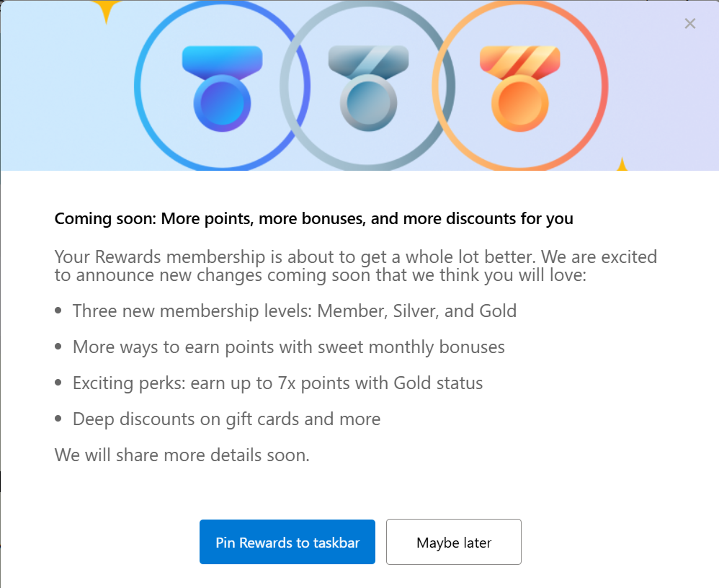Image resolution: width=719 pixels, height=588 pixels.
Task: Click the monthly bonuses bullet item
Action: 288,347
